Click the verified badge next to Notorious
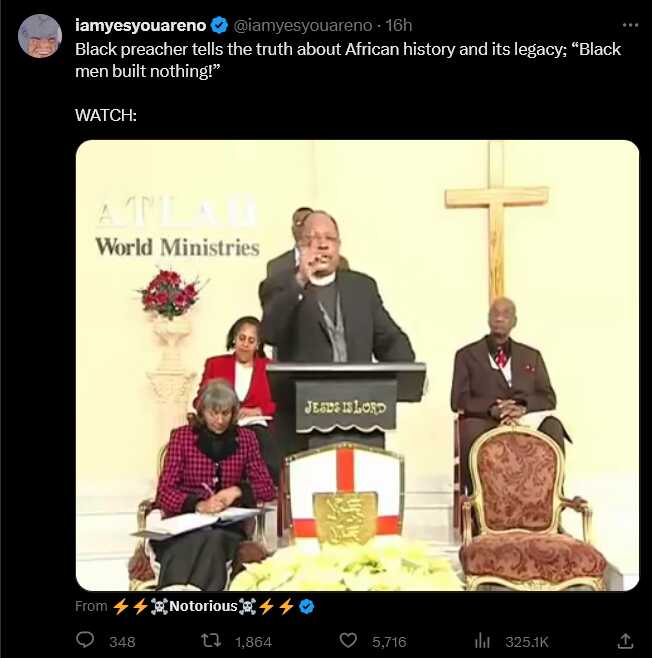 [307, 606]
